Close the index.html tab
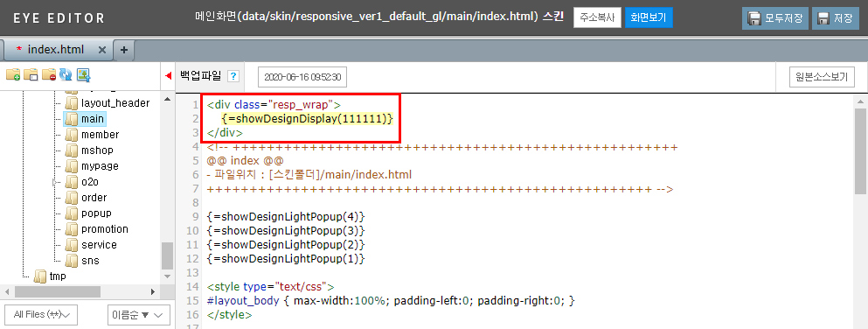The height and width of the screenshot is (329, 868). pyautogui.click(x=102, y=50)
